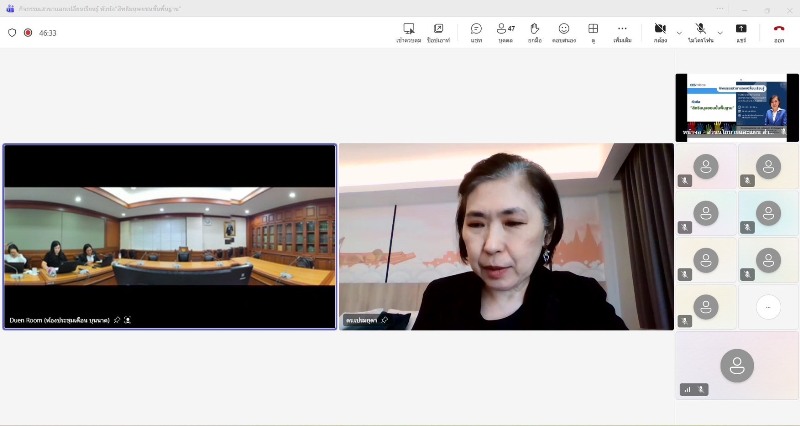800x426 pixels.
Task: Expand the camera options dropdown arrow
Action: [x=679, y=32]
